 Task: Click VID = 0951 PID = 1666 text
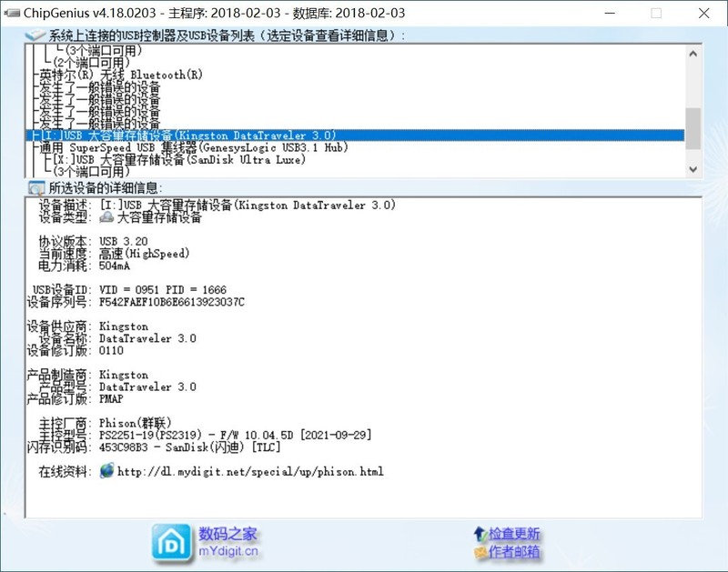(163, 290)
